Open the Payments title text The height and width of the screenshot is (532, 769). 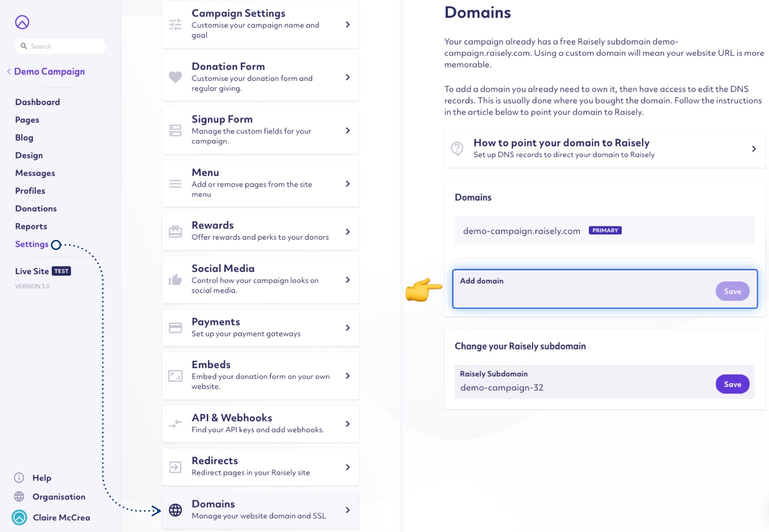click(x=216, y=322)
